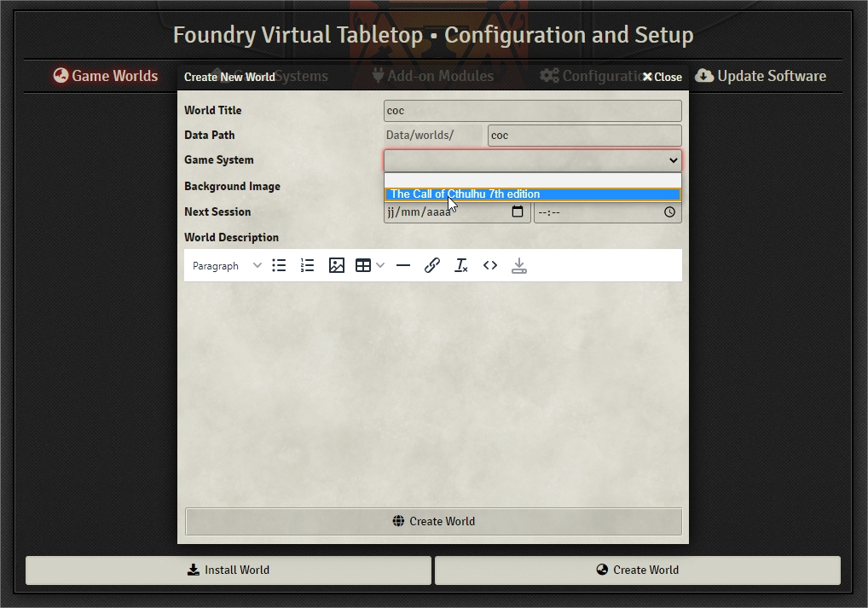Open the calendar picker for Next Session
The width and height of the screenshot is (868, 608).
click(518, 211)
